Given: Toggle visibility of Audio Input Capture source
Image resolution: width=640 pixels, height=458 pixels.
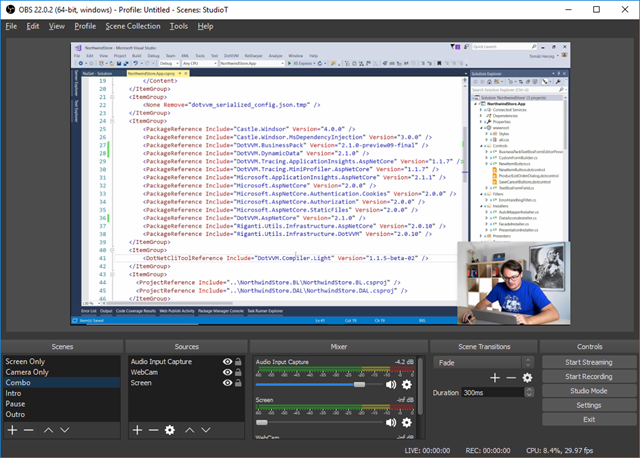Looking at the screenshot, I should tap(227, 362).
